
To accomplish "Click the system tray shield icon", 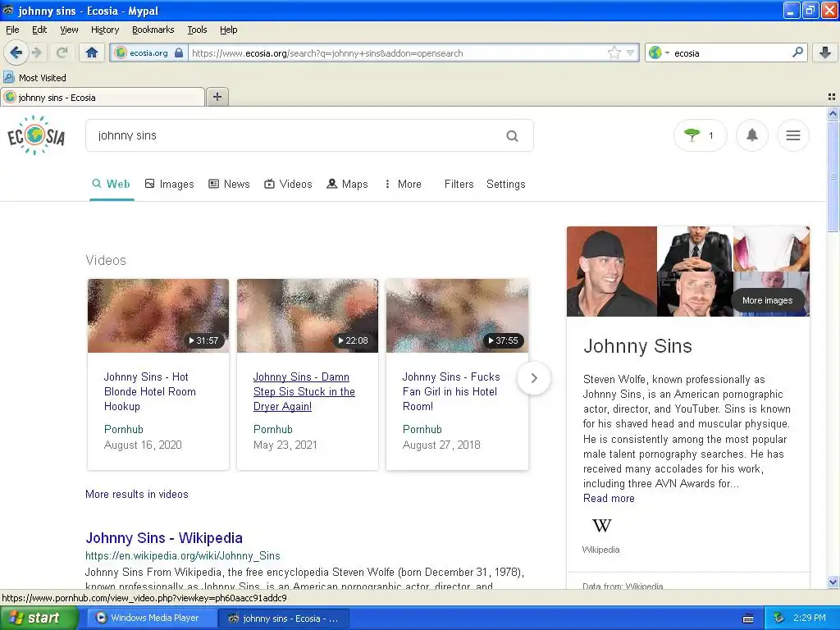I will [778, 619].
